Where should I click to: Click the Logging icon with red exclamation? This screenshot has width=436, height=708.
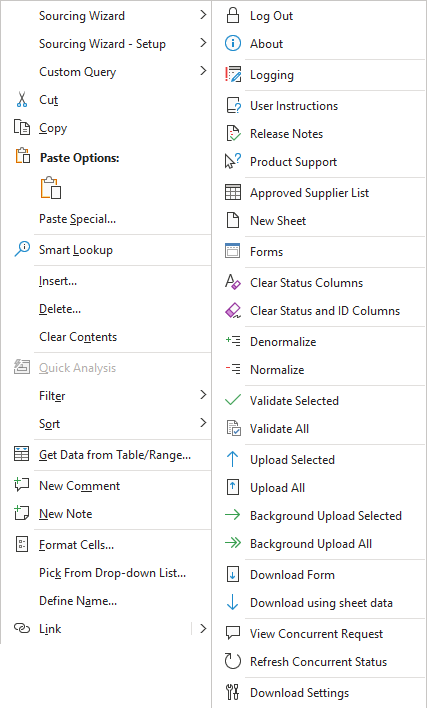pos(233,75)
